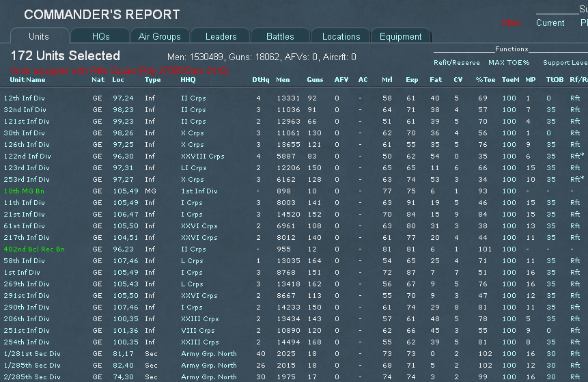588x382 pixels.
Task: Click location 97,24 of 12th Inf Div
Action: click(x=124, y=98)
